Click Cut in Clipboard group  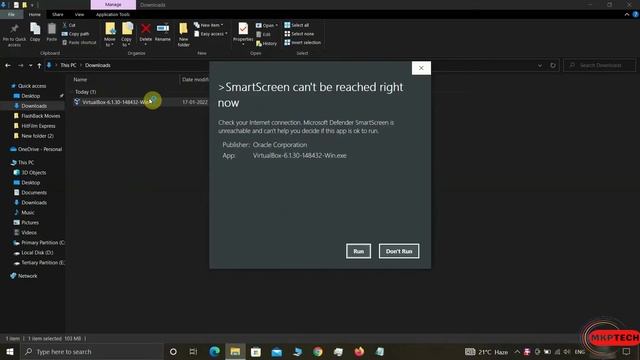pos(69,25)
